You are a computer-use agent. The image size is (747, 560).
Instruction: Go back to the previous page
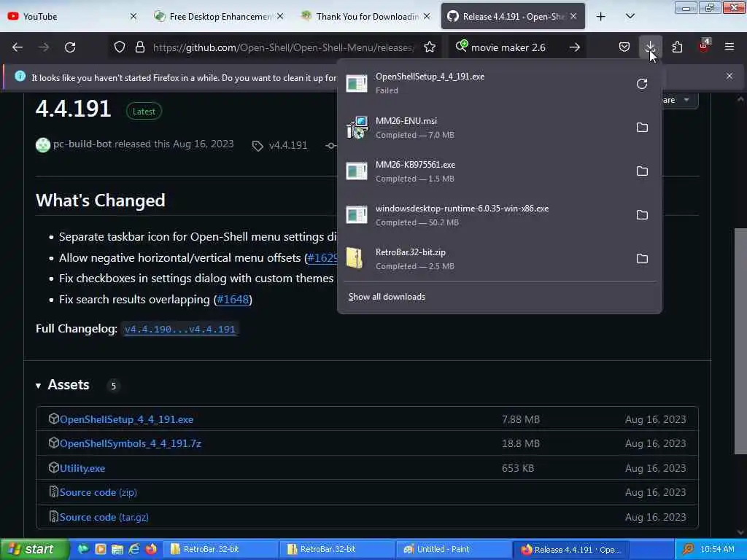tap(18, 47)
